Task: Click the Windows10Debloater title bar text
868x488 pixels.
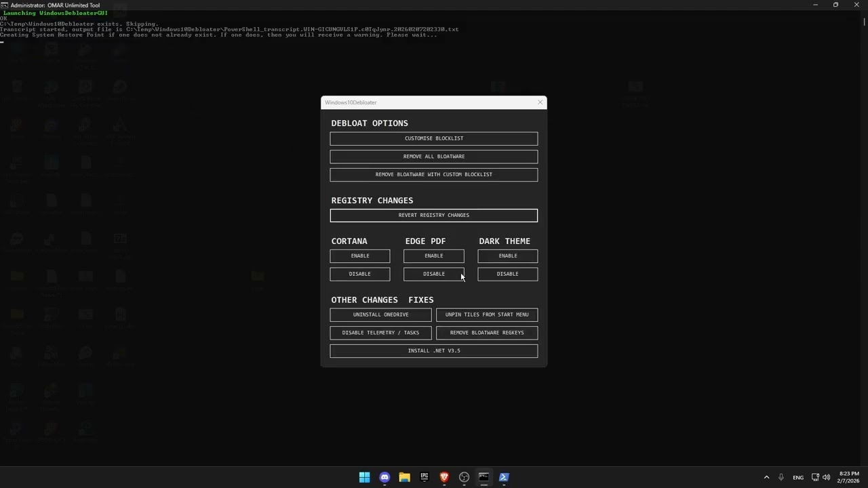Action: tap(351, 102)
